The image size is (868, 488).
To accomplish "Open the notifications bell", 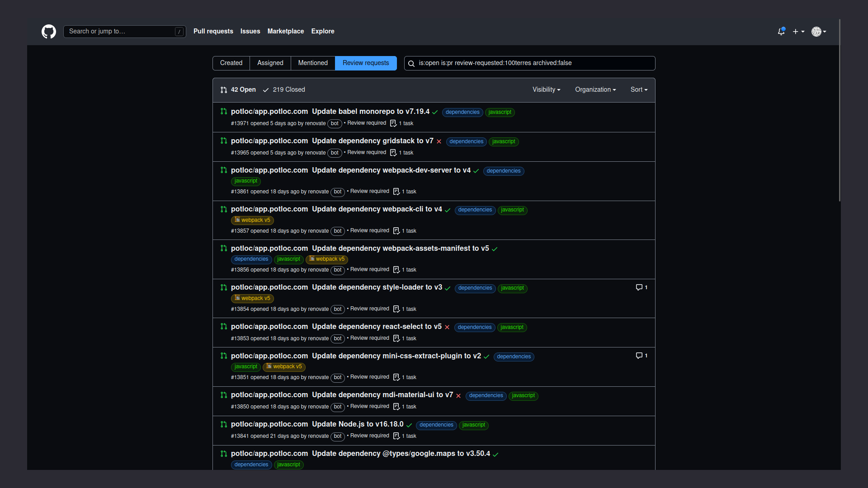I will pyautogui.click(x=781, y=32).
